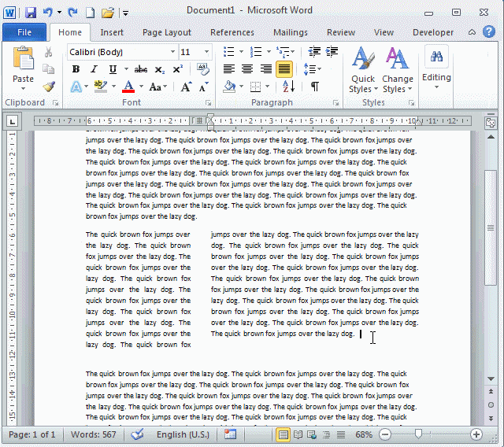Switch to the Mailings tab
The height and width of the screenshot is (447, 504).
tap(291, 32)
